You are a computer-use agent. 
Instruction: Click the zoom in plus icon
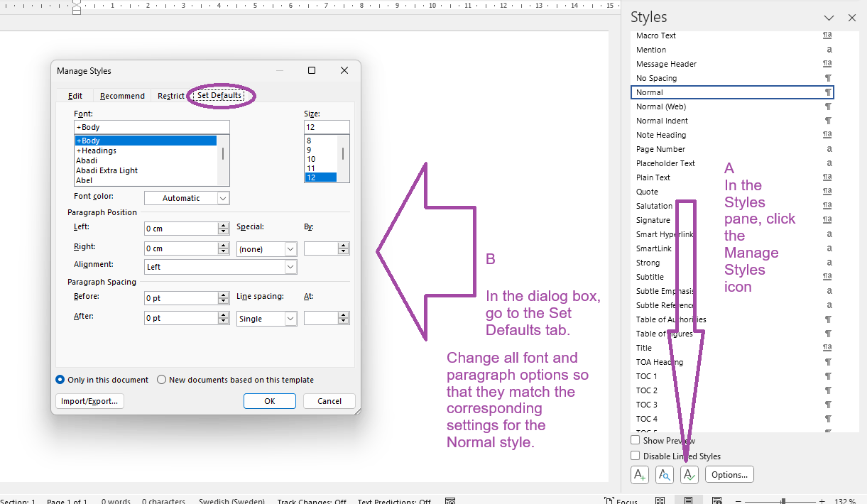[x=822, y=501]
